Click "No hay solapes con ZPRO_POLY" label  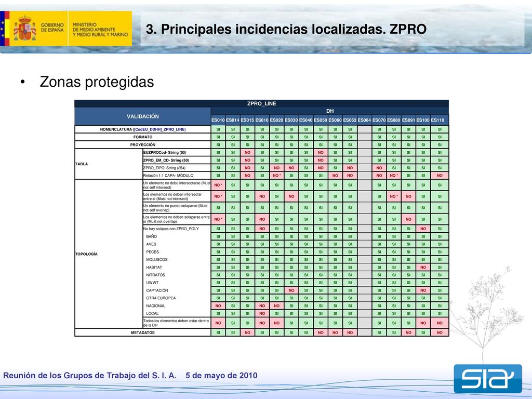point(171,229)
